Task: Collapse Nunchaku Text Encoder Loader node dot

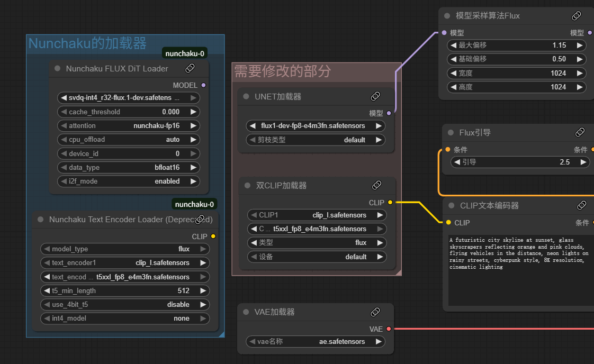Action: (40, 219)
